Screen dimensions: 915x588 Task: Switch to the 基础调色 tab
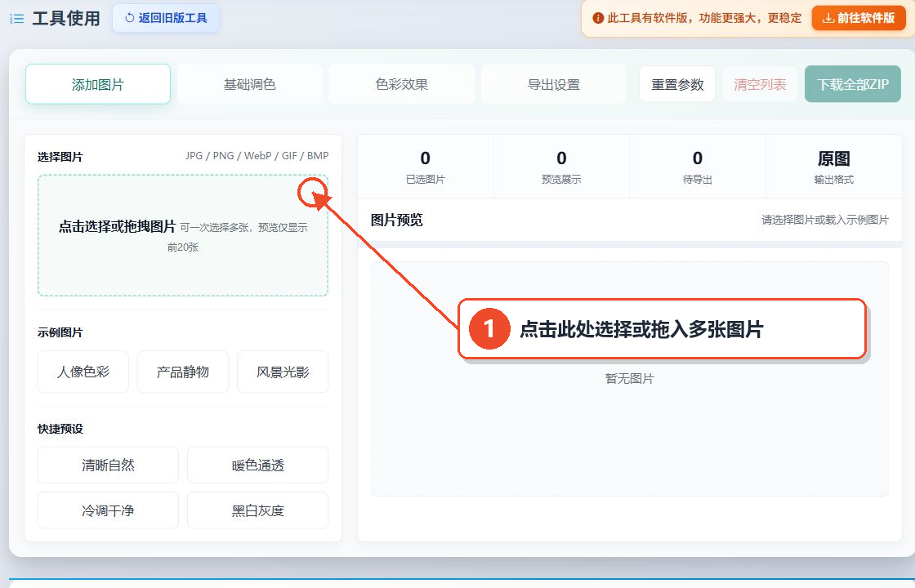pyautogui.click(x=250, y=85)
